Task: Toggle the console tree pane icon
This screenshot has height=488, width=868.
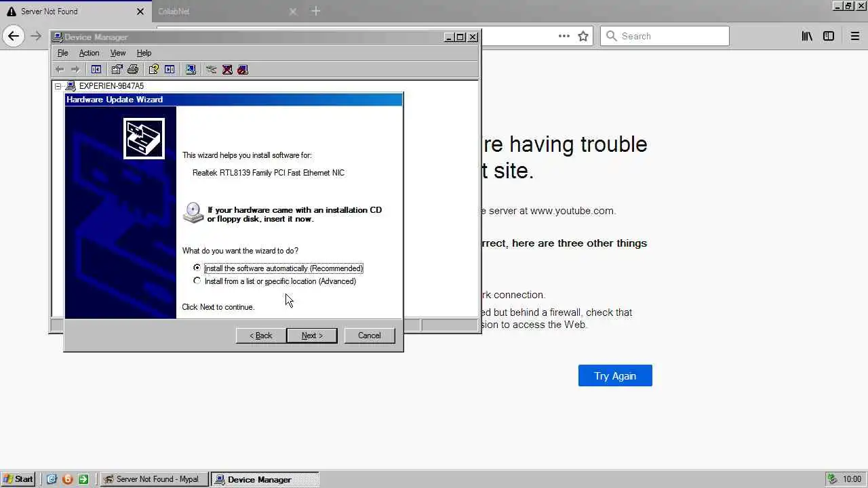Action: 96,69
